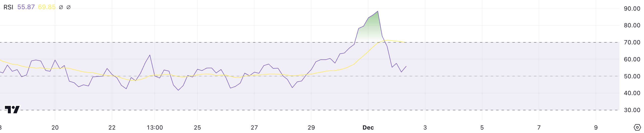Select the RSI indicator label
644x133 pixels.
click(8, 7)
